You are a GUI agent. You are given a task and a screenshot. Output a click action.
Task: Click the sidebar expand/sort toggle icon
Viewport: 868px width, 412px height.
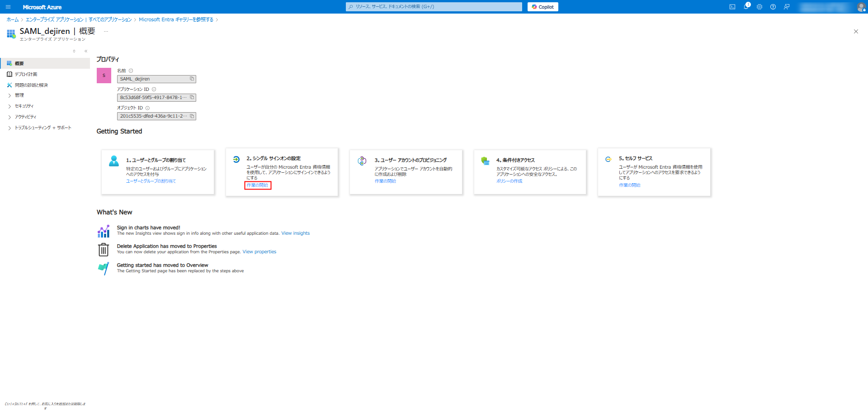[74, 51]
